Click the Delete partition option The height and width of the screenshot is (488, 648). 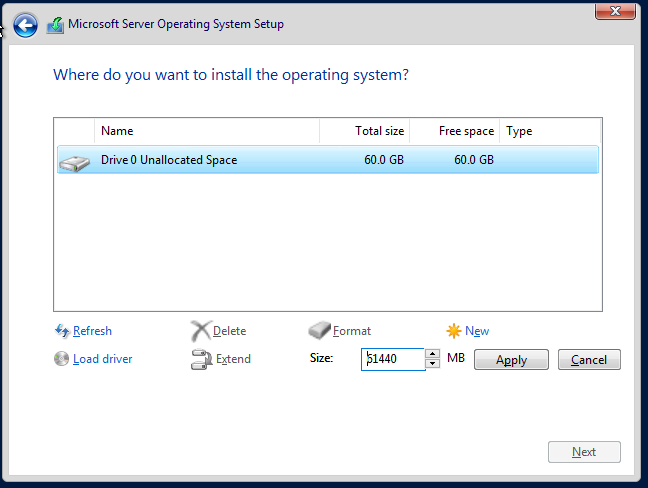click(229, 331)
